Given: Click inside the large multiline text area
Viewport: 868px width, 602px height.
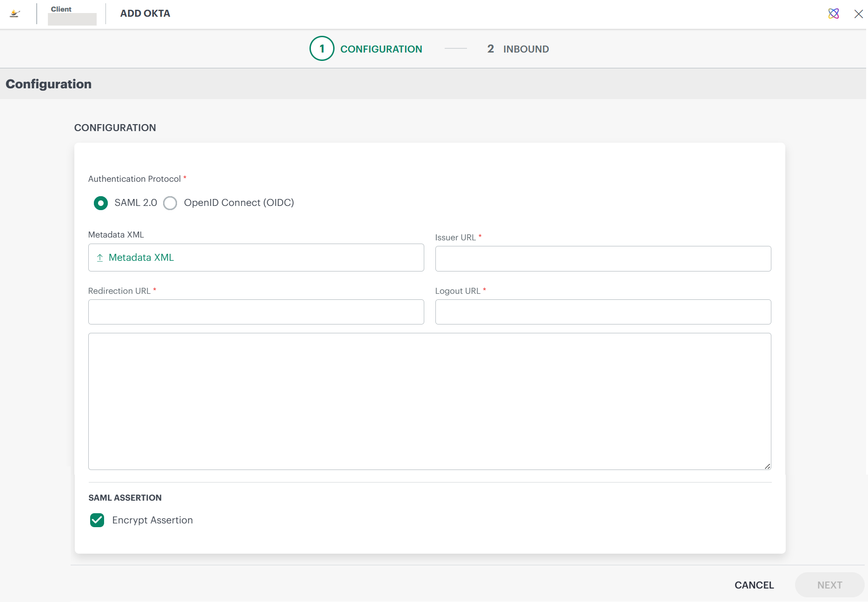Looking at the screenshot, I should tap(430, 401).
